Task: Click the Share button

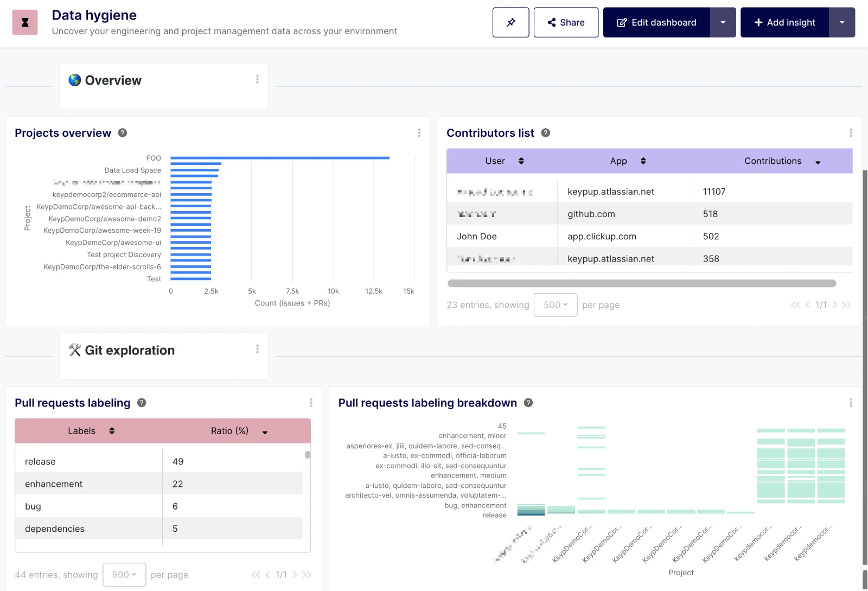Action: tap(566, 22)
